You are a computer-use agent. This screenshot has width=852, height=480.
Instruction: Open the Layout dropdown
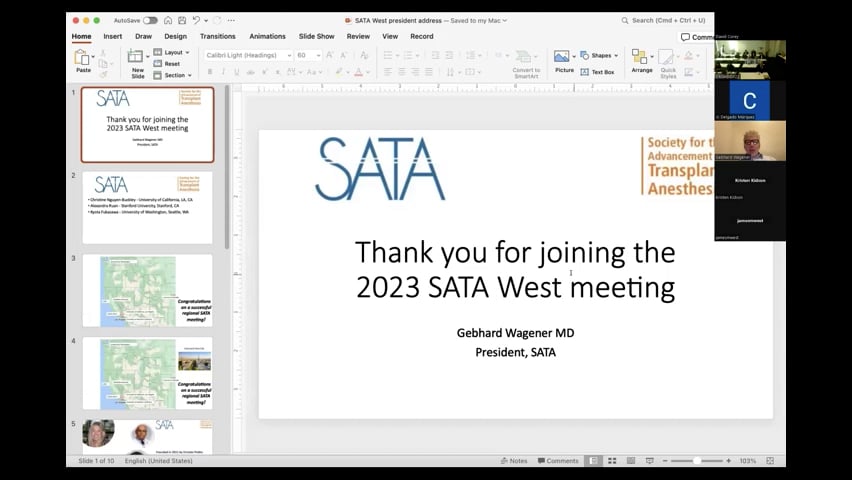click(x=172, y=52)
